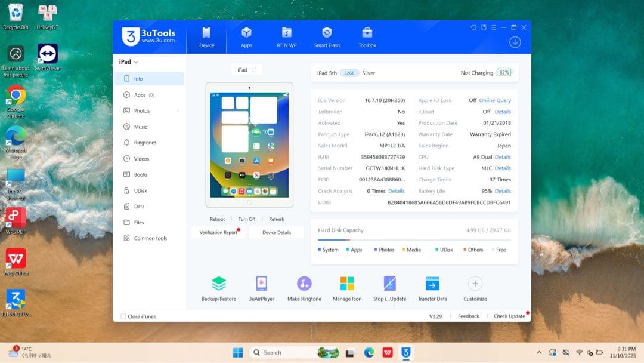Toggle the Close iTunes checkbox
The height and width of the screenshot is (363, 644).
tap(123, 316)
